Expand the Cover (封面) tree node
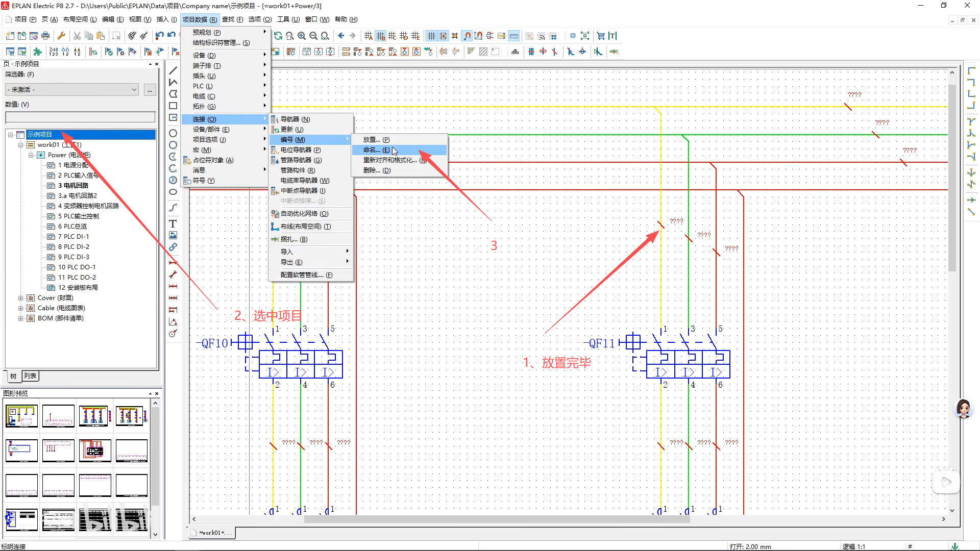This screenshot has width=980, height=551. coord(21,298)
